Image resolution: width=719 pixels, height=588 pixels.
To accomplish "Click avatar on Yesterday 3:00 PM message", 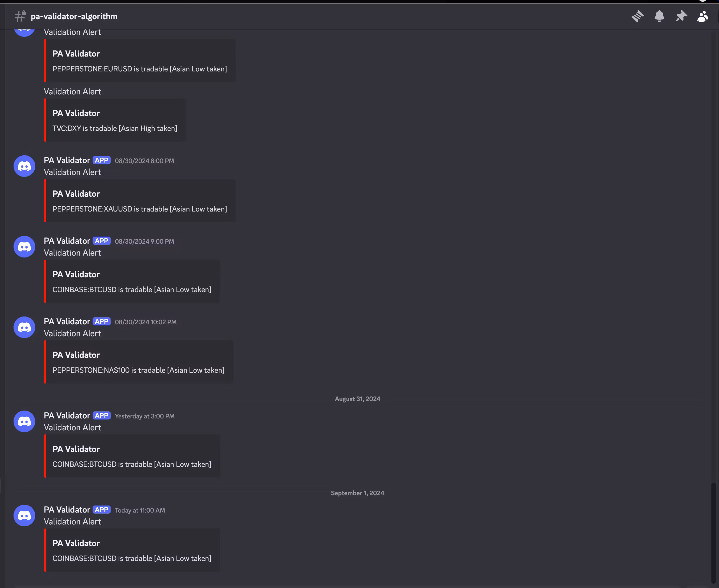I will click(24, 421).
